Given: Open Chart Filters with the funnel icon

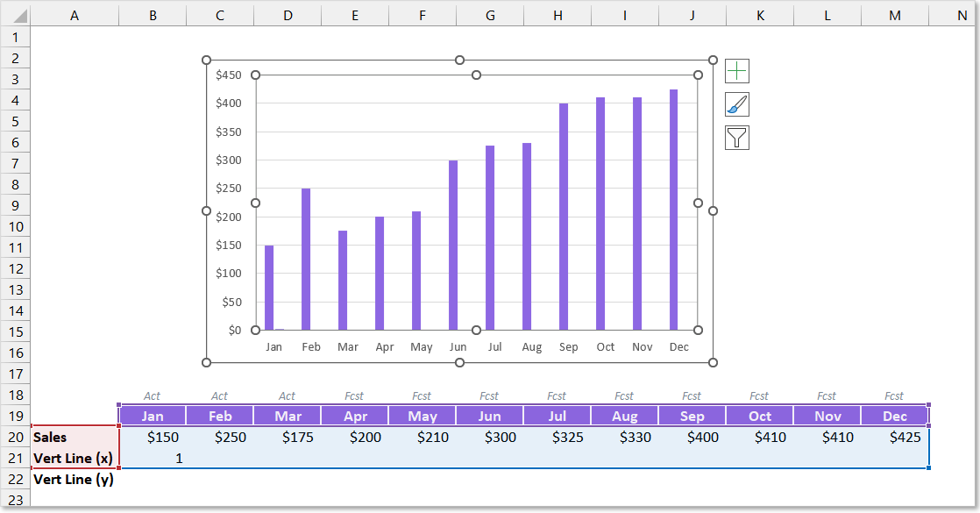Looking at the screenshot, I should [x=736, y=138].
